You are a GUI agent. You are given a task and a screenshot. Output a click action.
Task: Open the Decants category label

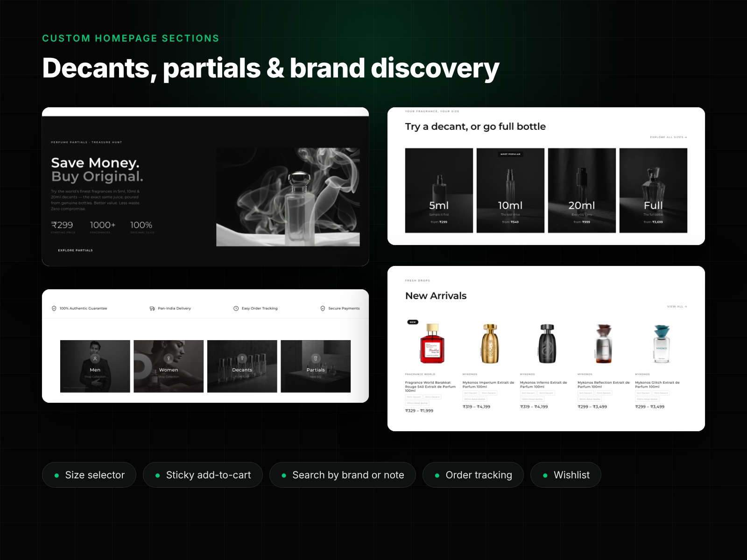pyautogui.click(x=242, y=370)
